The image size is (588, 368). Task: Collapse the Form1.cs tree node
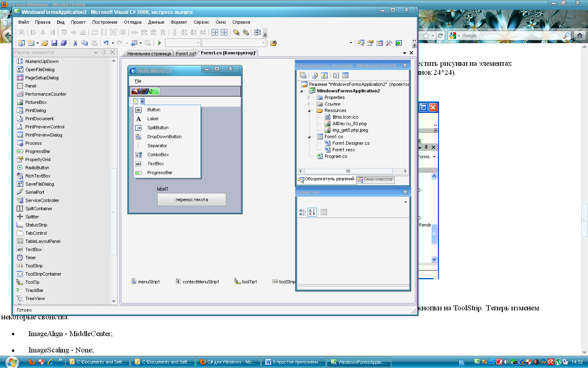pyautogui.click(x=309, y=137)
